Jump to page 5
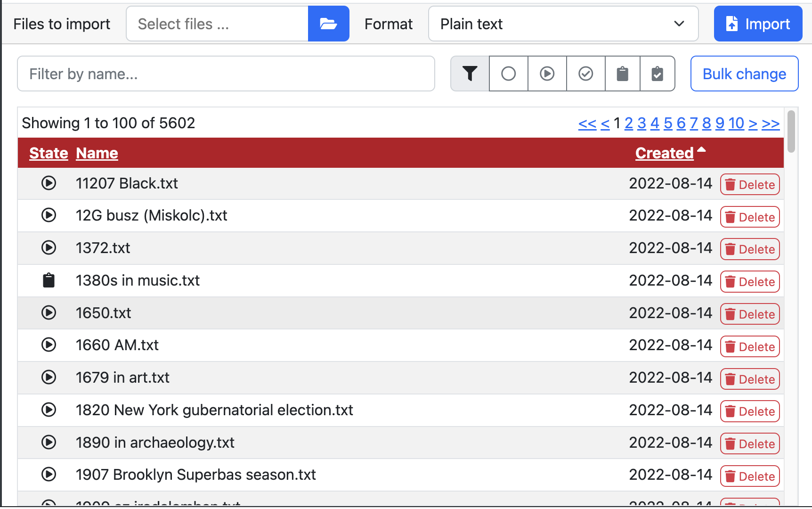812x509 pixels. (668, 123)
